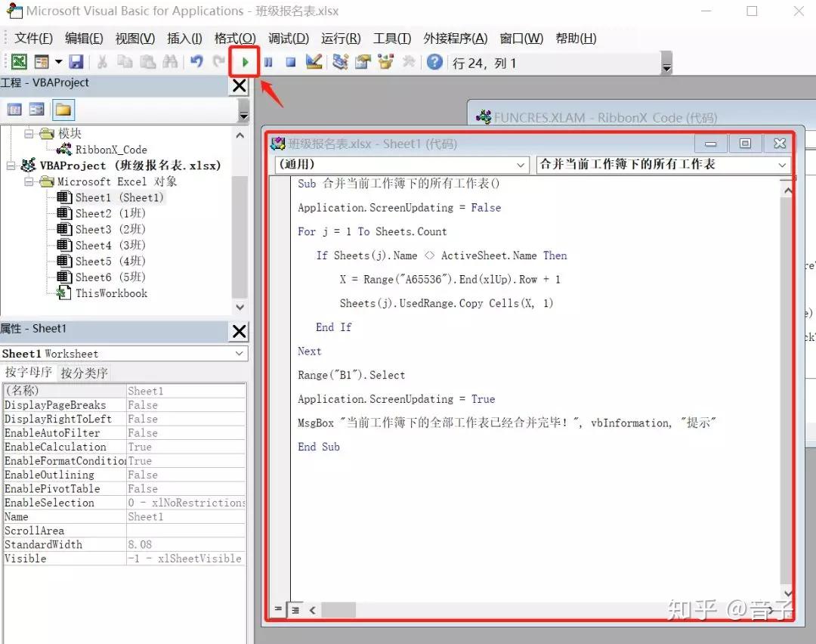Close the 工程 - VBAProject panel
The image size is (816, 644).
point(240,85)
